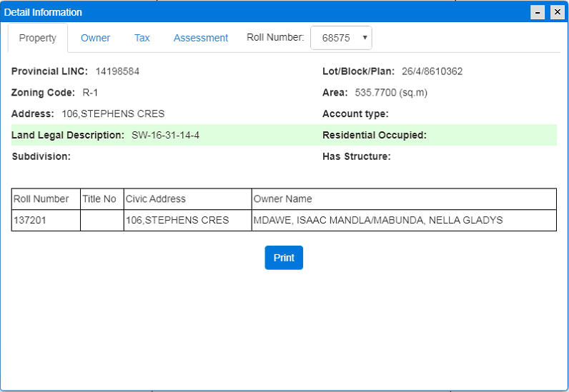Close the Detail Information dialog
The image size is (569, 392).
click(x=556, y=12)
